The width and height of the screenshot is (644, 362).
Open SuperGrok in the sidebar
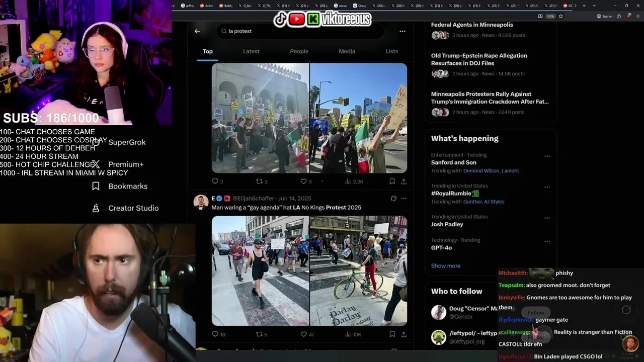(127, 142)
